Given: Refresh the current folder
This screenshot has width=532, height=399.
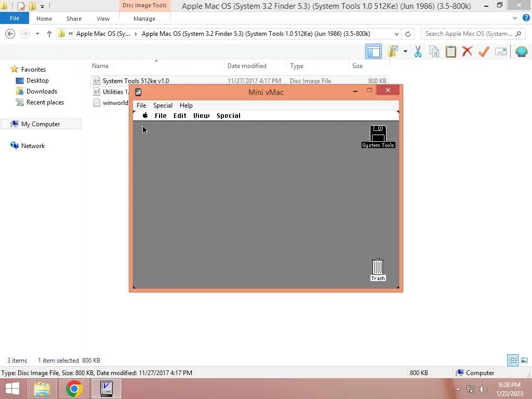Looking at the screenshot, I should (x=408, y=34).
